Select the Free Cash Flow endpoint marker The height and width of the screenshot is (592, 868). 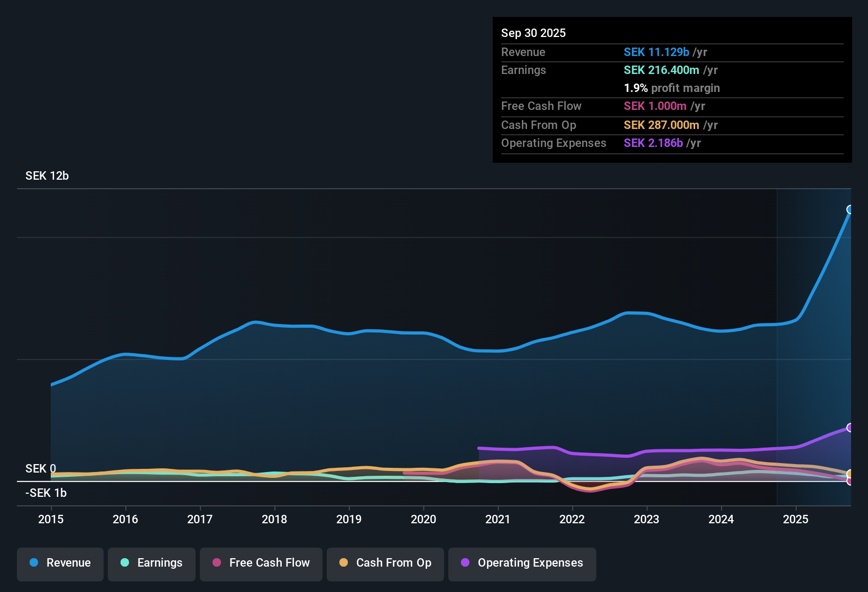[x=850, y=481]
